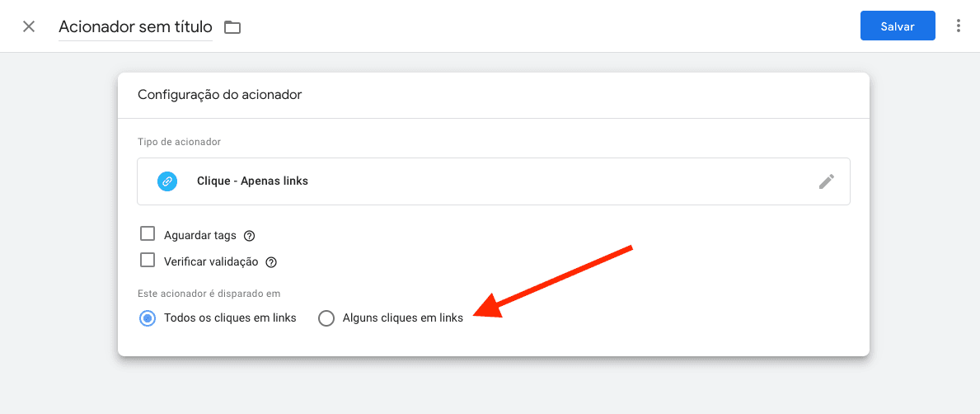Select the Todos os cliques em links radio

pos(148,318)
